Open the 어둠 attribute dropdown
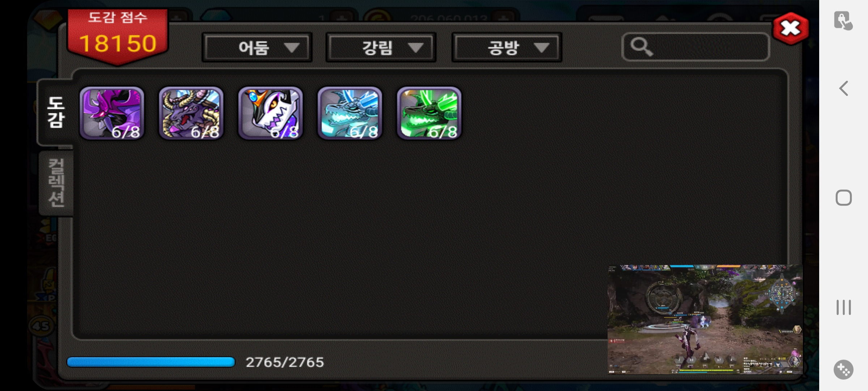868x391 pixels. coord(257,47)
